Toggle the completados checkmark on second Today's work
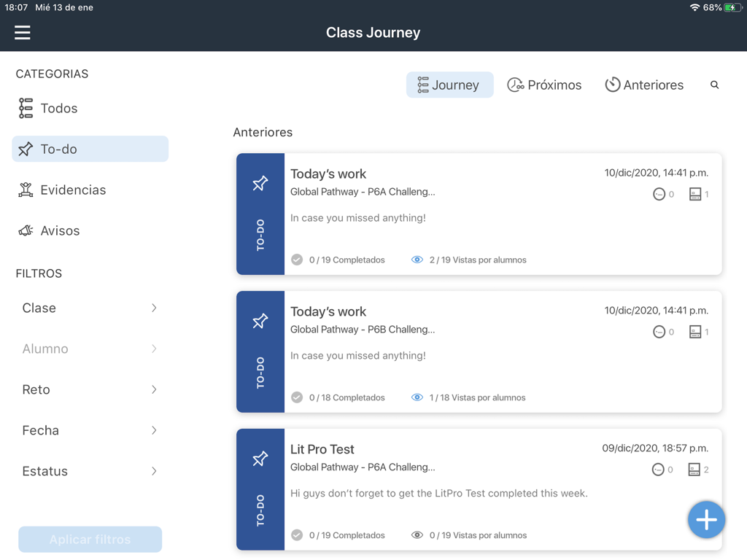The image size is (747, 560). (297, 397)
